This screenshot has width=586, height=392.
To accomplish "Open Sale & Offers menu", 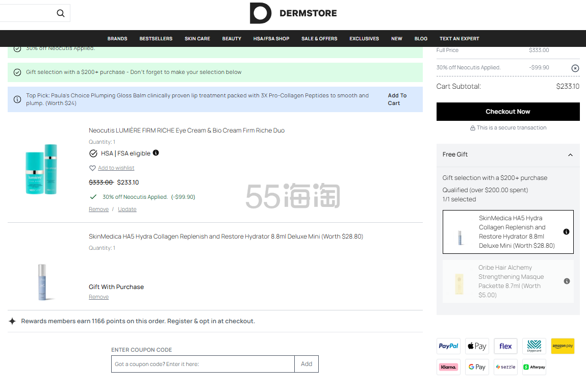I will click(320, 39).
